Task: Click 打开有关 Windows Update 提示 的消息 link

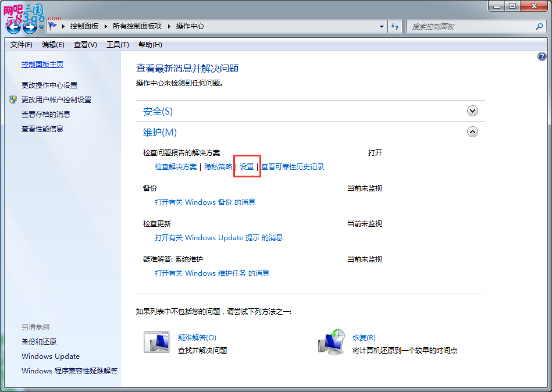Action: tap(219, 238)
